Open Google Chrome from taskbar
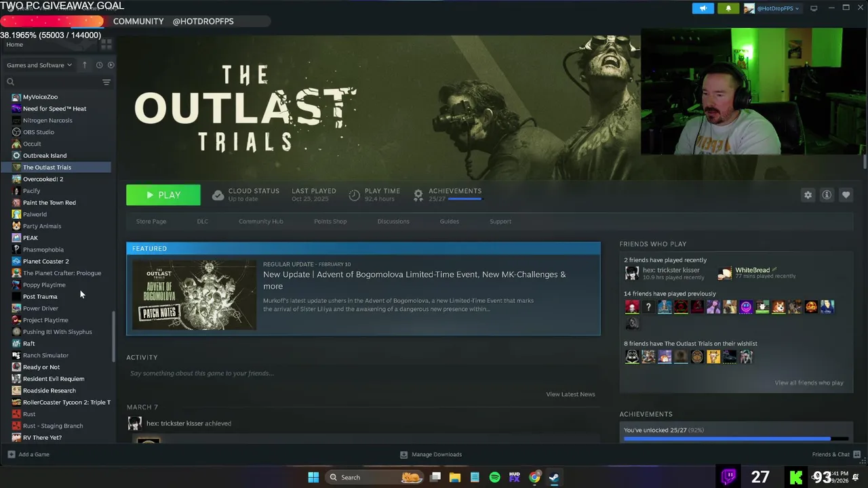The image size is (868, 488). pos(534,477)
